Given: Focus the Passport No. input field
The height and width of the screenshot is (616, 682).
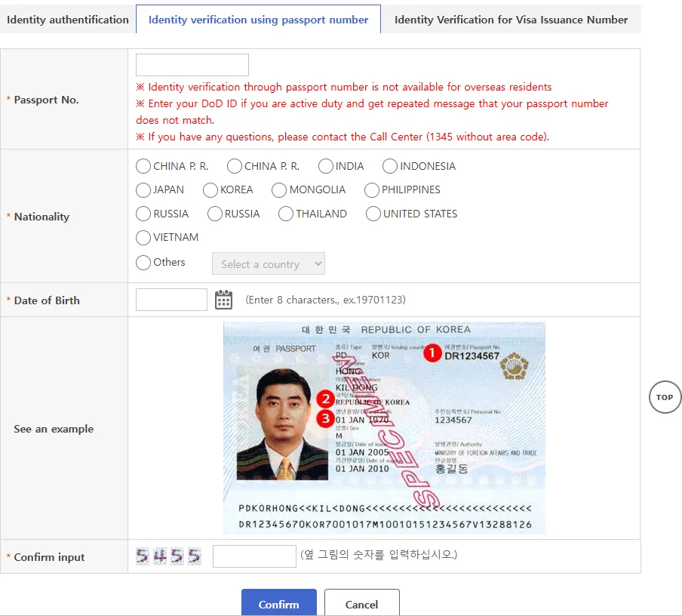Looking at the screenshot, I should click(192, 65).
